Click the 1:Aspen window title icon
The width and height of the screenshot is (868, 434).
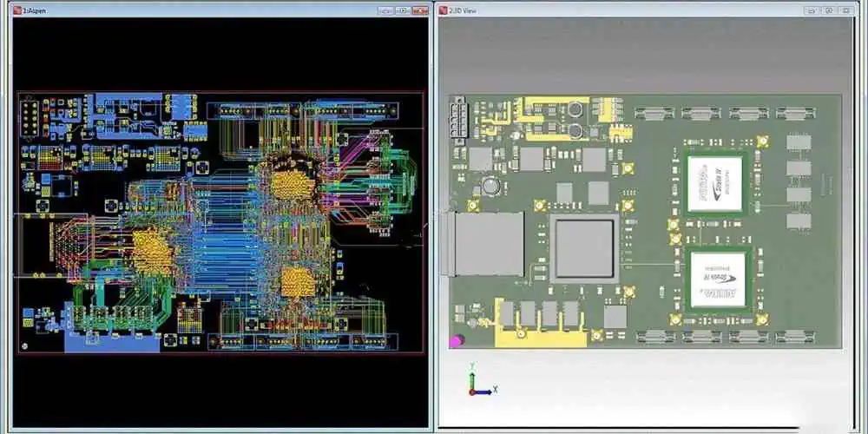[17, 10]
